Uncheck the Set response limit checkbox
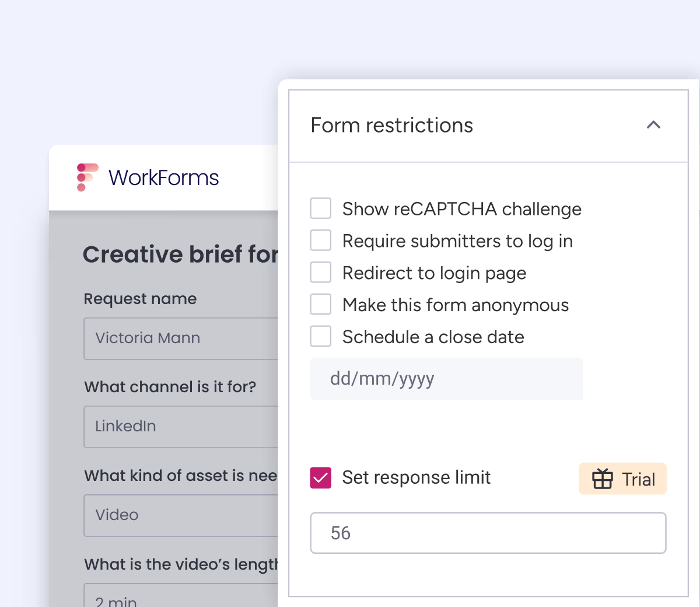This screenshot has height=607, width=700. [x=321, y=477]
